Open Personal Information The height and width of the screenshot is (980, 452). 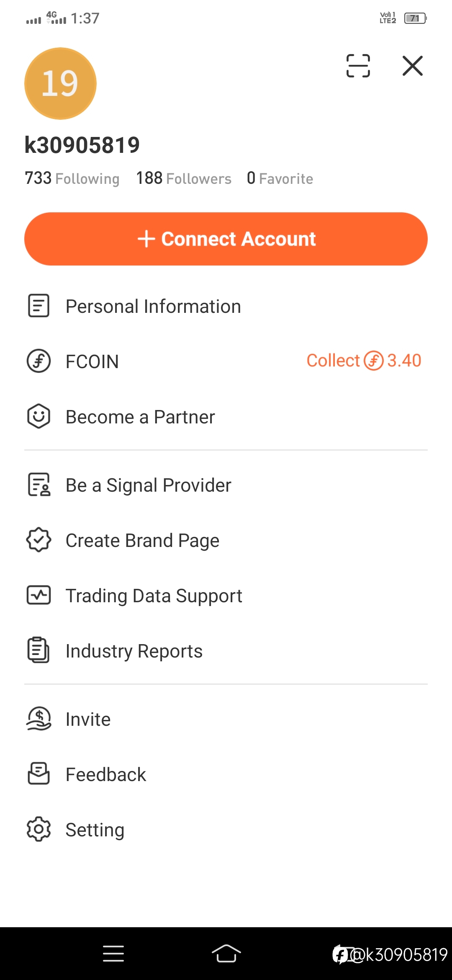(226, 306)
